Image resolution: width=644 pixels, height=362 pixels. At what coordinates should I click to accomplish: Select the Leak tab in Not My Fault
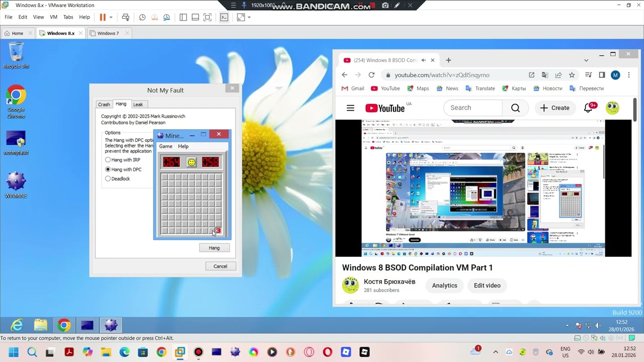click(138, 104)
